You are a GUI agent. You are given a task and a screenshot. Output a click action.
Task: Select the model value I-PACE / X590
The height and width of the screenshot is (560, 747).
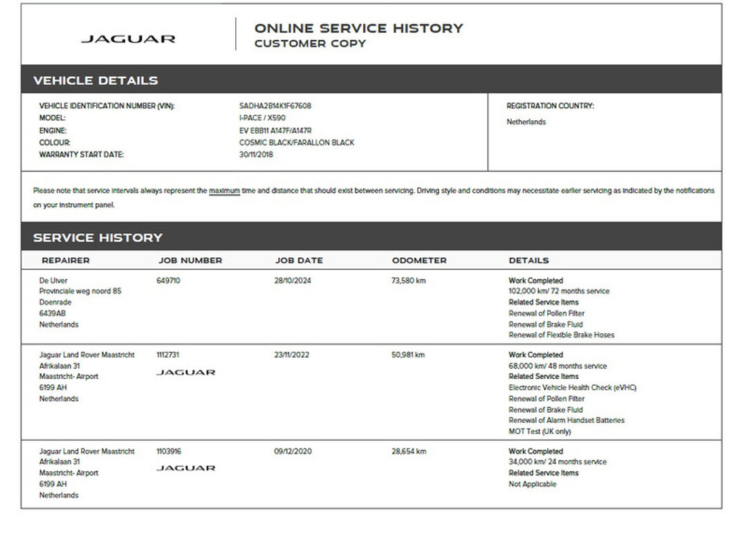(262, 118)
